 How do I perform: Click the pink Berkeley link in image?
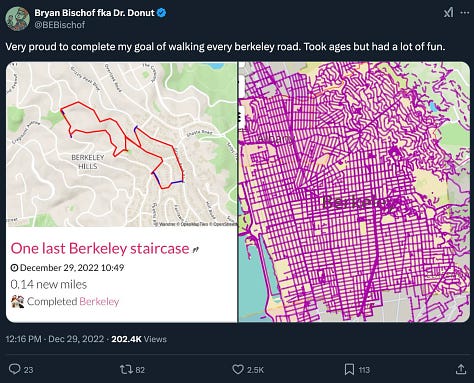click(x=99, y=301)
